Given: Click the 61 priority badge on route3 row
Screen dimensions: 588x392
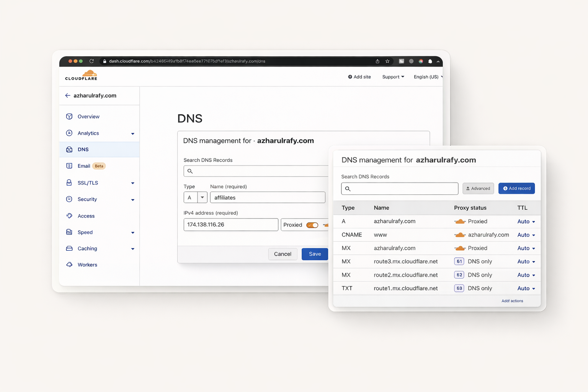Looking at the screenshot, I should coord(459,261).
